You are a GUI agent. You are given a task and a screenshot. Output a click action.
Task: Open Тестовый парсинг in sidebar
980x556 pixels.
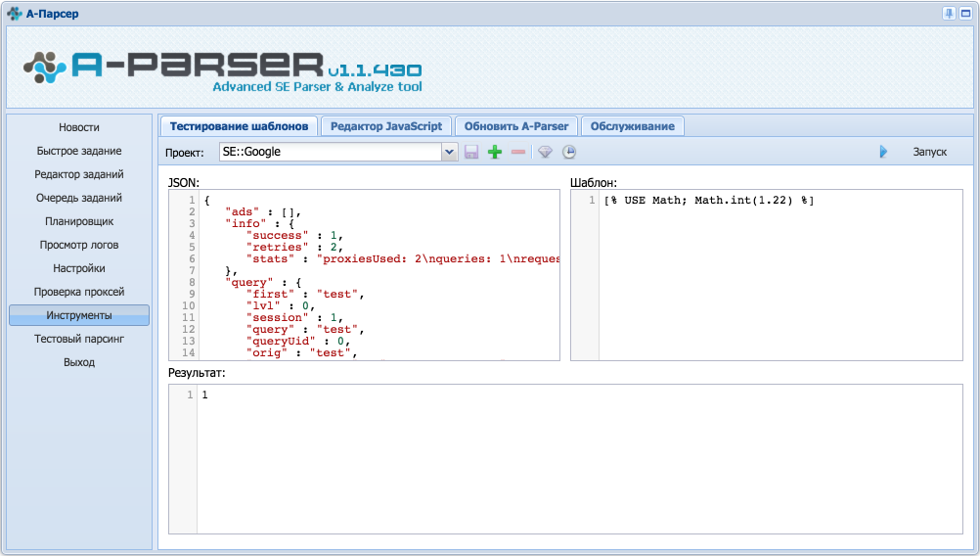(79, 339)
